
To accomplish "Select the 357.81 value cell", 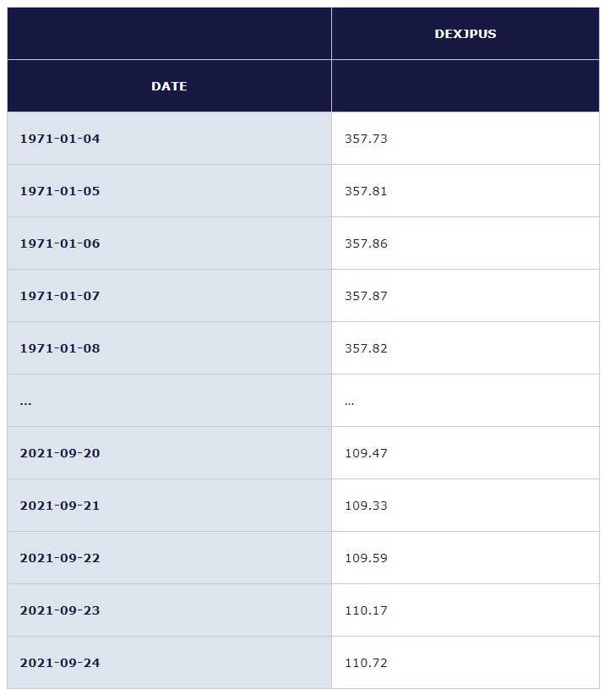I will (366, 191).
